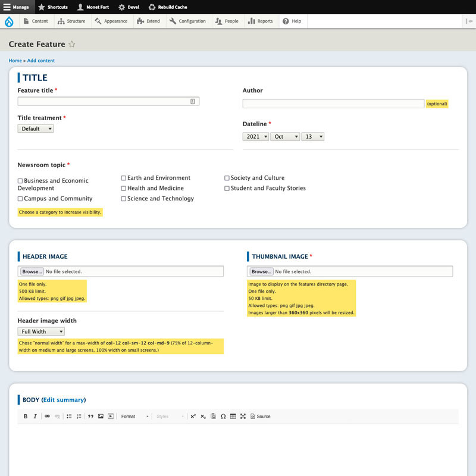Click the block quote icon

(x=90, y=416)
